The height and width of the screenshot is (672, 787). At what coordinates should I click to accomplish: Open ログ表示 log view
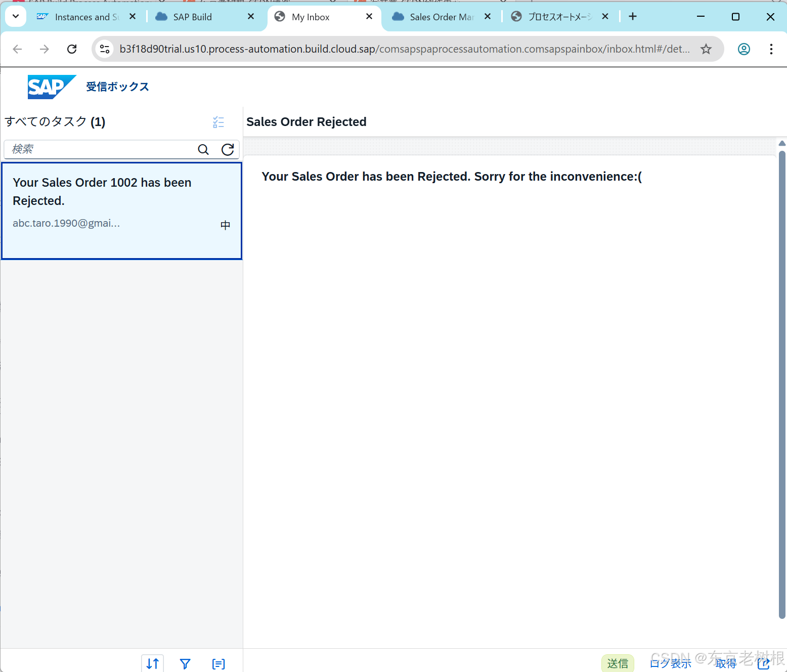pyautogui.click(x=671, y=663)
